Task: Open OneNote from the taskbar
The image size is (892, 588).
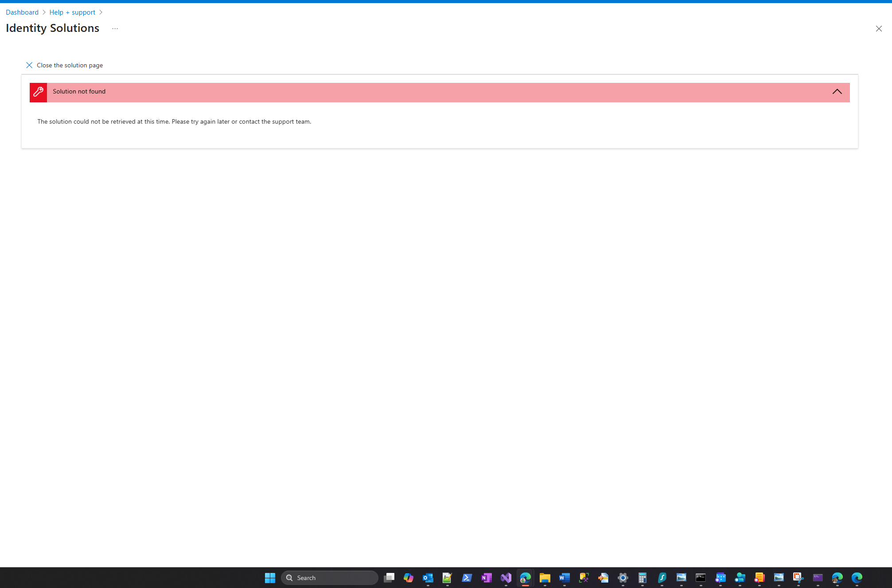Action: (486, 578)
